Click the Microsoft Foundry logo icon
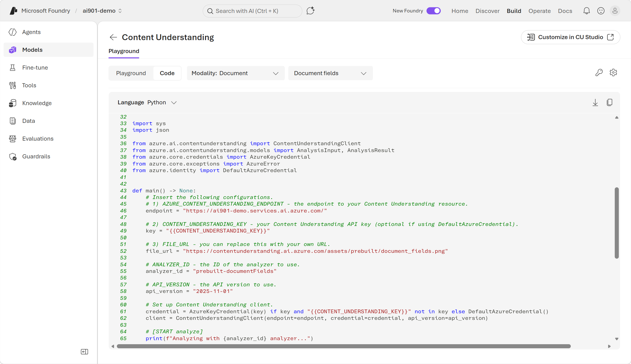The image size is (631, 364). (13, 11)
